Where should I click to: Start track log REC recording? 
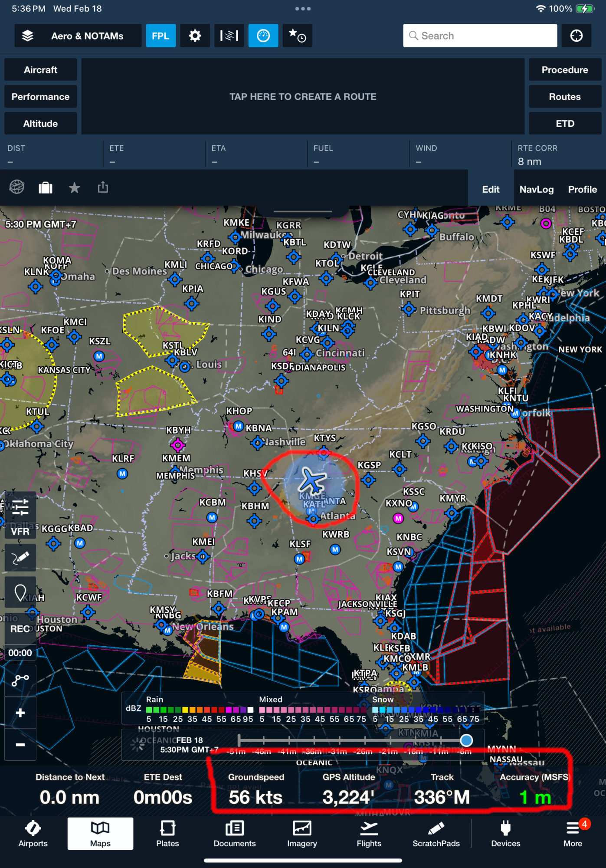[x=20, y=629]
